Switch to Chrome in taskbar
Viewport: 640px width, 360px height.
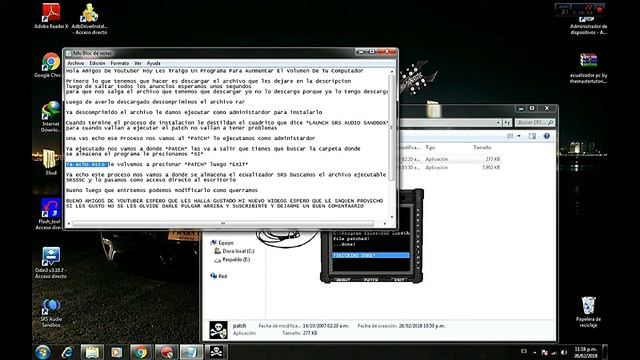141,352
